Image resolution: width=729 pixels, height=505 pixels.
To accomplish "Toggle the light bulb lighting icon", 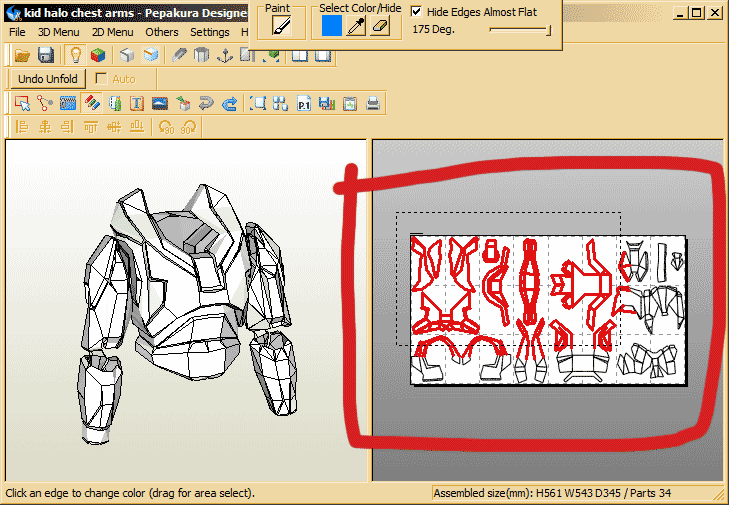I will 75,55.
